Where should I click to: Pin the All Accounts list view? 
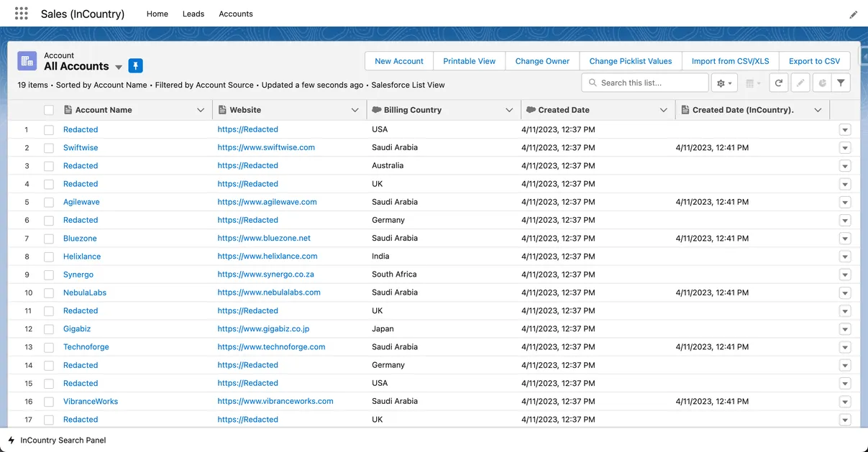coord(135,66)
